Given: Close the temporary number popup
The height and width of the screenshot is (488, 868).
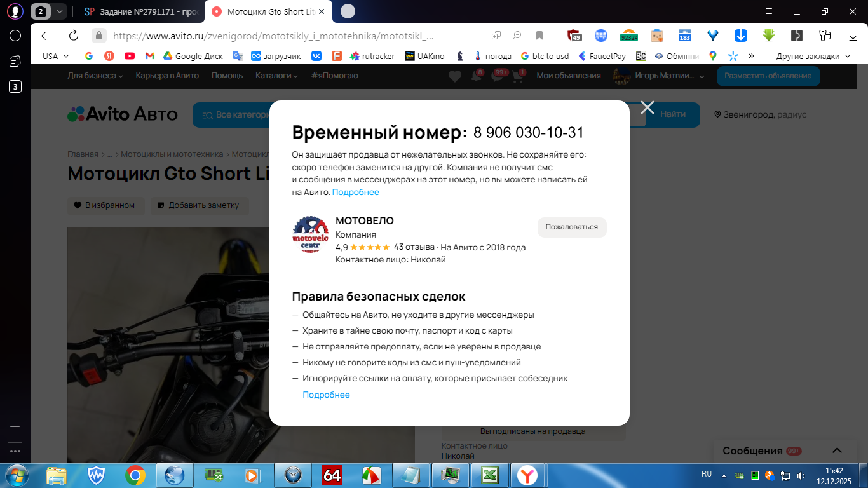Looking at the screenshot, I should (x=648, y=107).
